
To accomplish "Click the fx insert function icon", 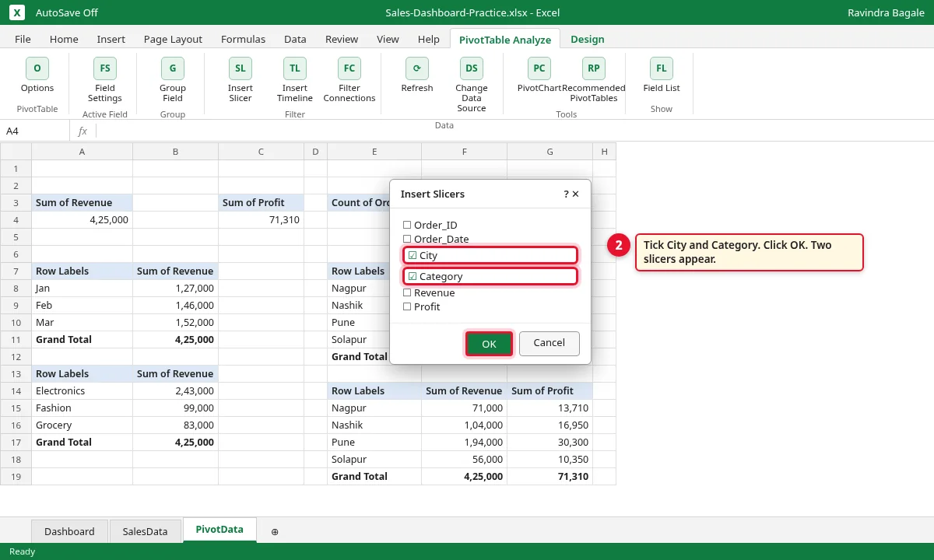I will click(x=83, y=131).
